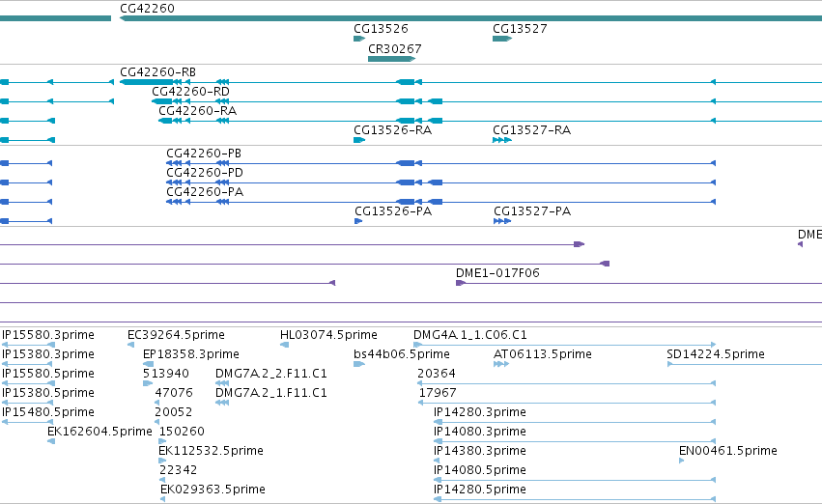Select the AT06113.5prime EST label
The width and height of the screenshot is (822, 504).
[543, 354]
